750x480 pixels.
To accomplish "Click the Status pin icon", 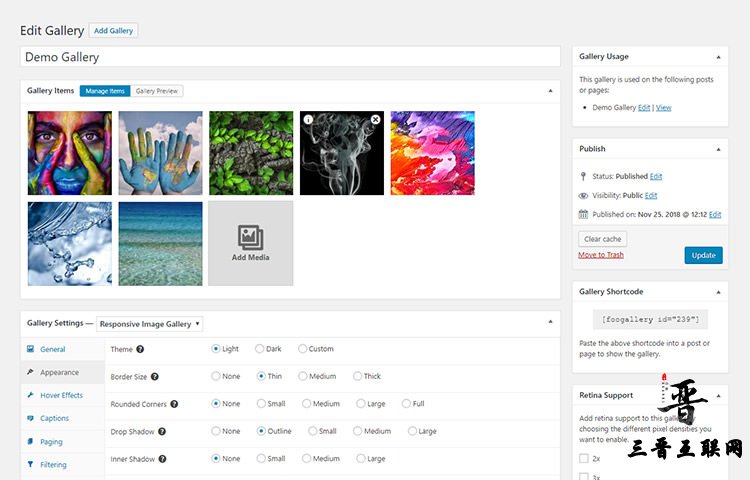I will pyautogui.click(x=583, y=176).
